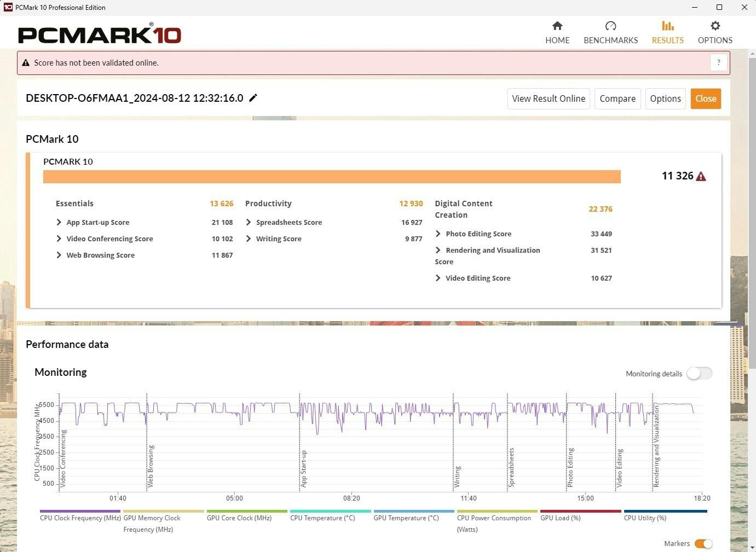This screenshot has width=756, height=552.
Task: Switch to the Results tab
Action: (x=667, y=32)
